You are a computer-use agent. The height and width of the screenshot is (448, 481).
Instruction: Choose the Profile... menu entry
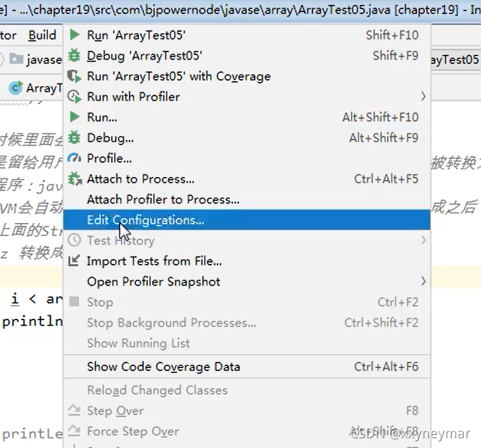click(x=247, y=158)
